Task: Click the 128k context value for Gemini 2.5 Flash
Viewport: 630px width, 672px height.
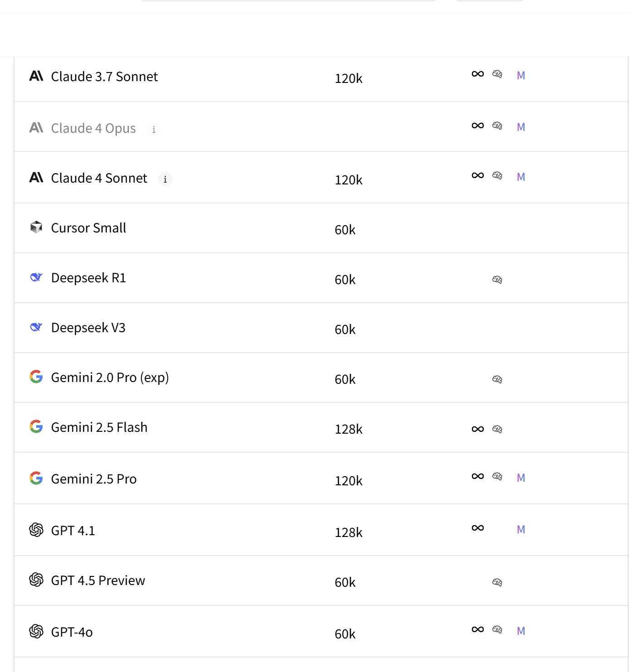Action: [349, 429]
